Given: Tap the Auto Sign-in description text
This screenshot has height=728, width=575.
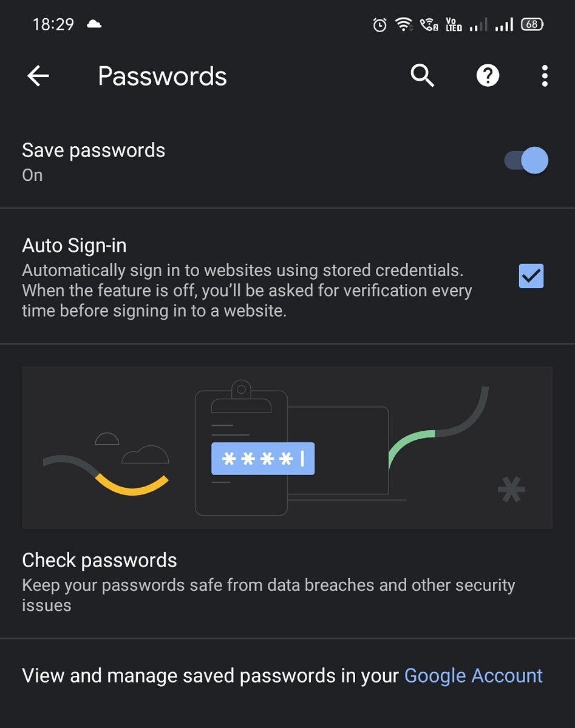Looking at the screenshot, I should coord(247,291).
